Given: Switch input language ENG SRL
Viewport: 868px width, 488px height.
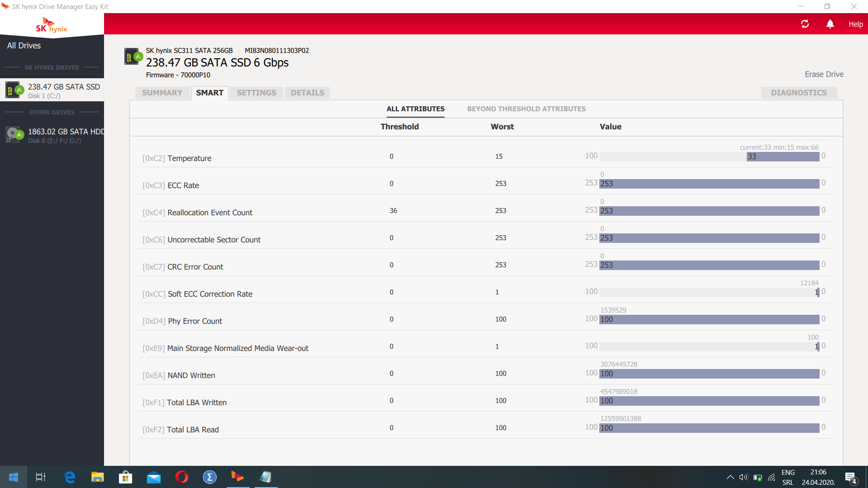Looking at the screenshot, I should pyautogui.click(x=788, y=477).
